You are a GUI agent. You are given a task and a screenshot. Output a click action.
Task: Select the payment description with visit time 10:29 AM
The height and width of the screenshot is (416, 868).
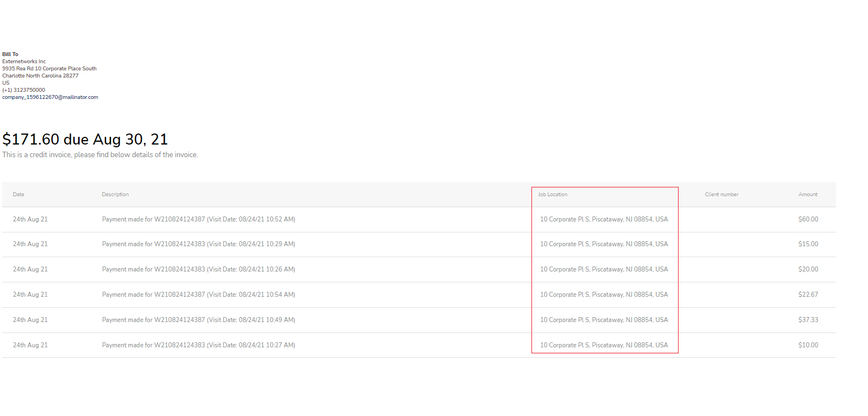199,244
